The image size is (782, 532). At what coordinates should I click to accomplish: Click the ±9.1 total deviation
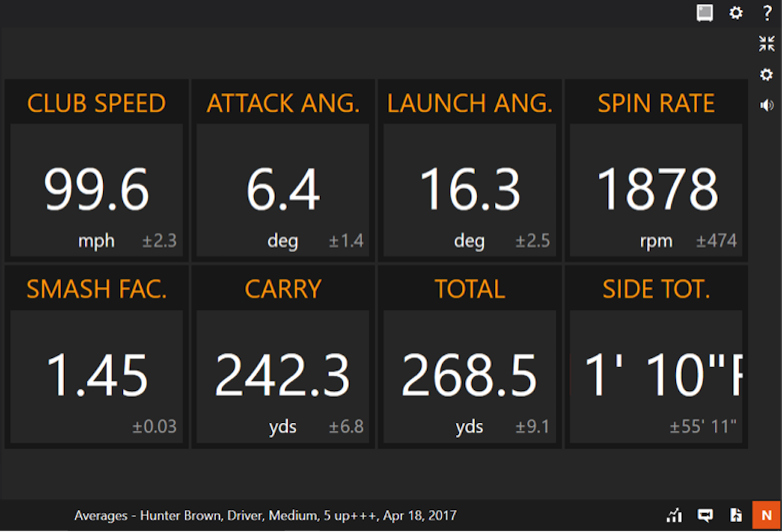[x=532, y=427]
